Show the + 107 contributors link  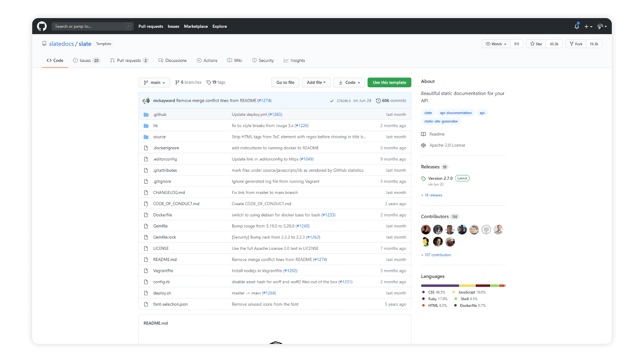click(x=436, y=255)
